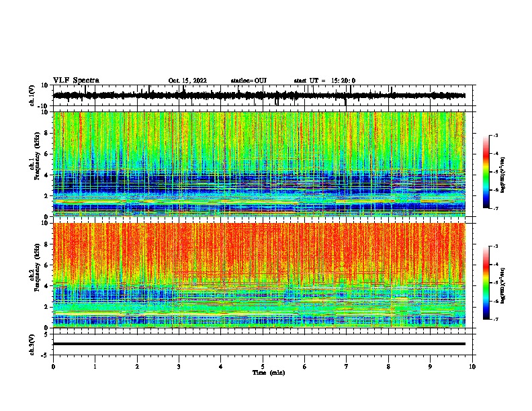Image resolution: width=532 pixels, height=411 pixels.
Task: Click the time axis tick label "6"
Action: [305, 367]
